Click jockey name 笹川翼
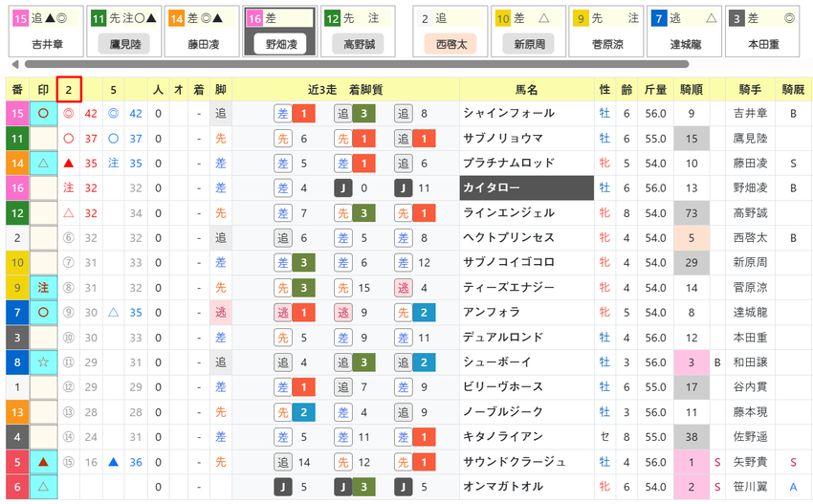 point(750,487)
